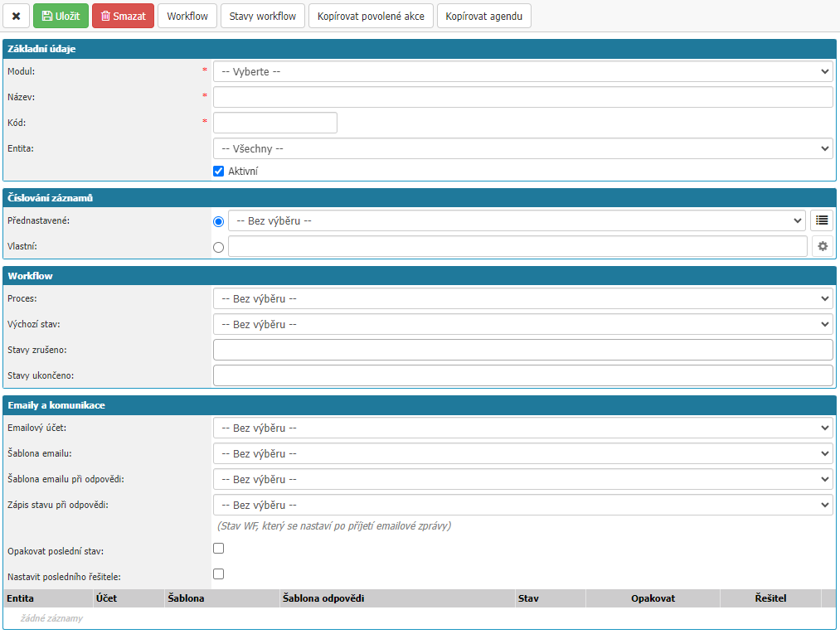This screenshot has width=840, height=634.
Task: Click the Workflow section header bar
Action: (420, 276)
